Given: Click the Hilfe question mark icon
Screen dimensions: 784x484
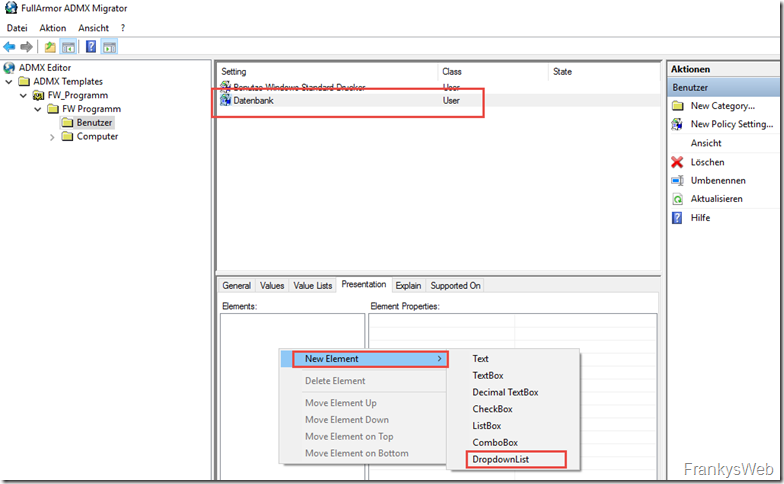Looking at the screenshot, I should click(x=677, y=218).
